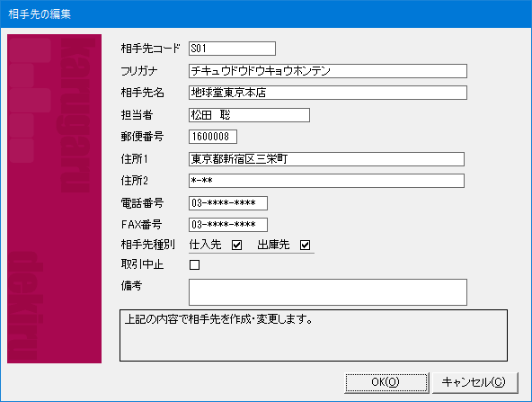Click the description message box at the bottom
This screenshot has height=402, width=532.
[314, 335]
